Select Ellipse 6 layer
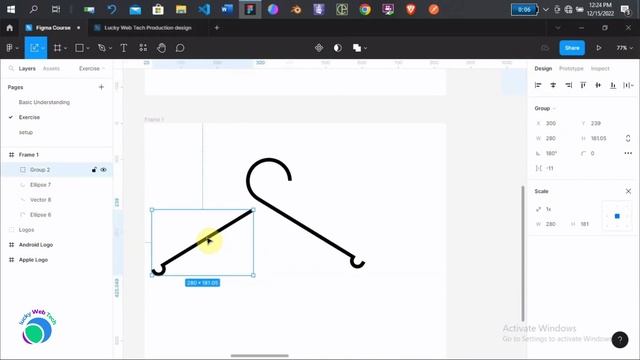Image resolution: width=640 pixels, height=360 pixels. coord(40,215)
